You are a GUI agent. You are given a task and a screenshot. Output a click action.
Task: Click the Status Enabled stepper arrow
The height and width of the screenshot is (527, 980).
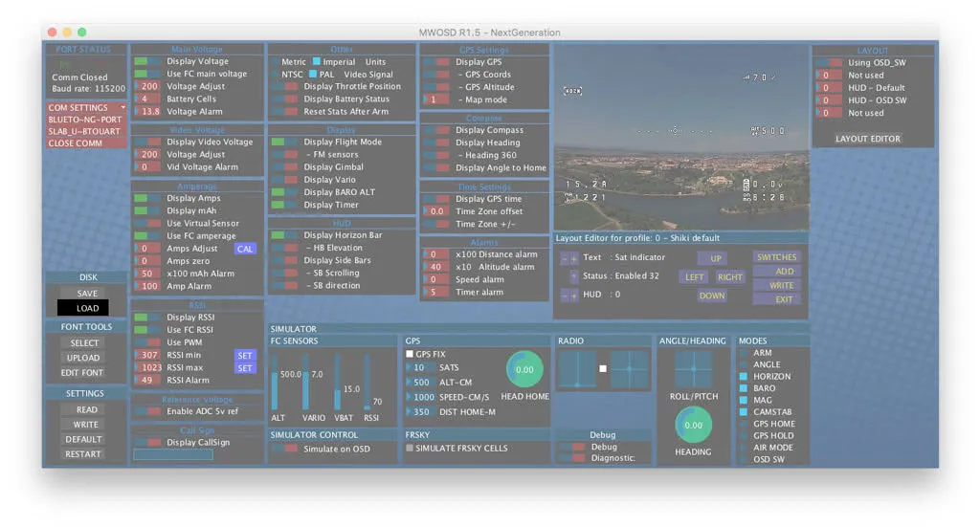(x=573, y=276)
